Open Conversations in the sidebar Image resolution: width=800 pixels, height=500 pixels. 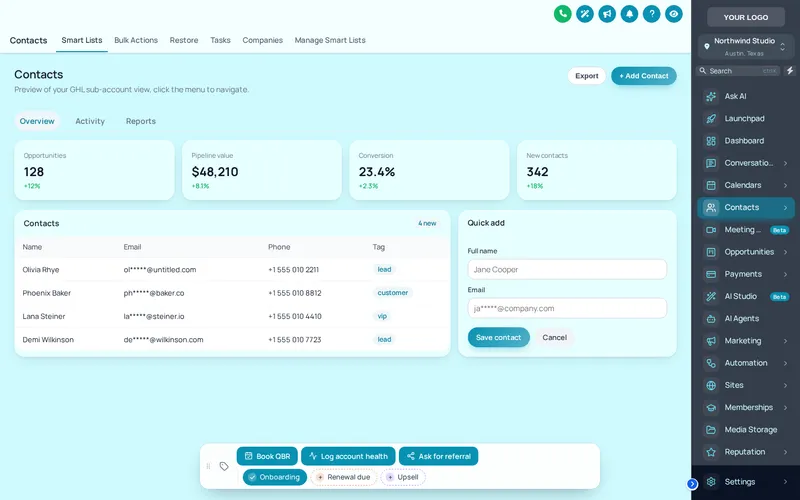click(746, 163)
